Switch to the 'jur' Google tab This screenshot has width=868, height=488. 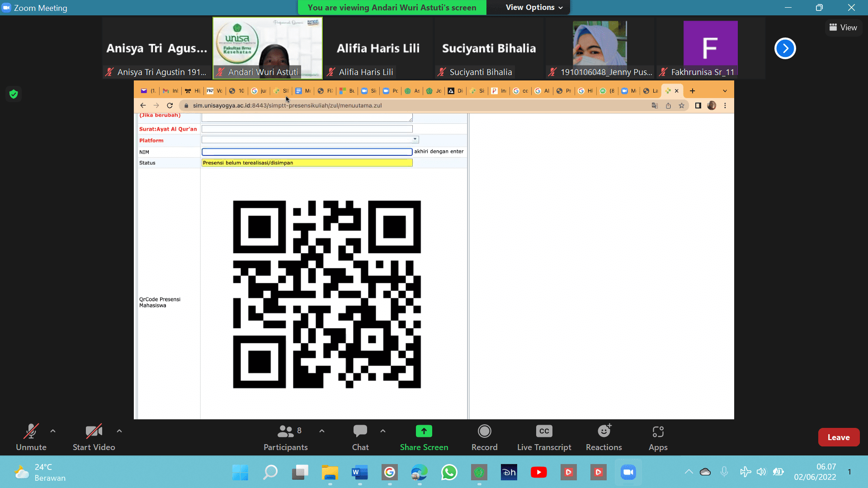click(x=259, y=91)
